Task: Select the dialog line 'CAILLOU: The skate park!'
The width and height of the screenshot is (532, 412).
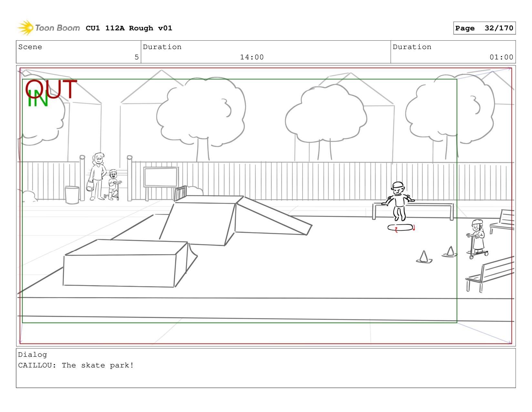Action: [x=76, y=365]
